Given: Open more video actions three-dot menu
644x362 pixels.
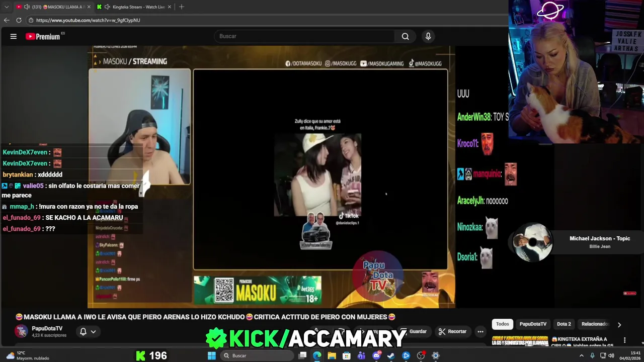Looking at the screenshot, I should coord(480,331).
